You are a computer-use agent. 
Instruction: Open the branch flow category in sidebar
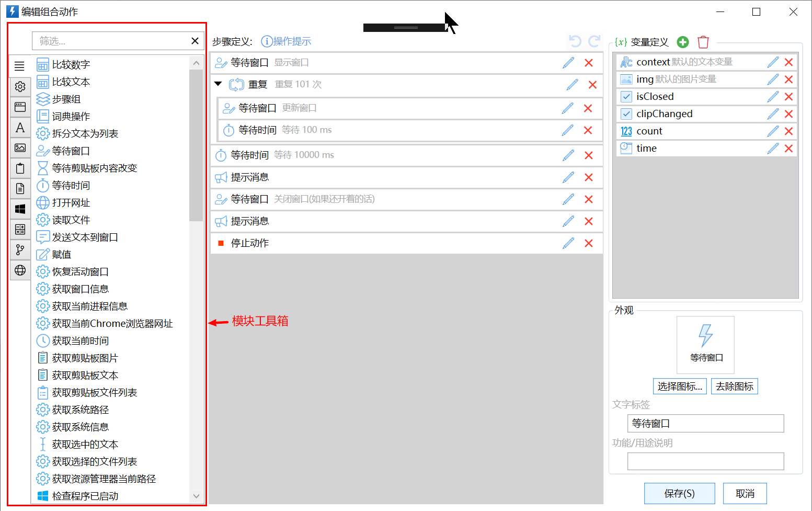20,249
